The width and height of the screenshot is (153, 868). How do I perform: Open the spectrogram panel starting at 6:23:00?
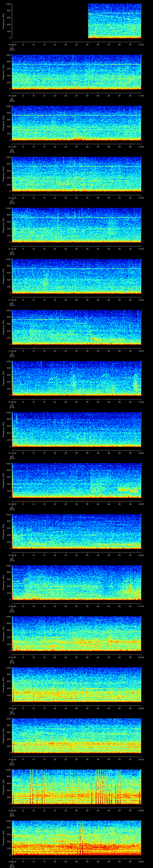pyautogui.click(x=77, y=736)
